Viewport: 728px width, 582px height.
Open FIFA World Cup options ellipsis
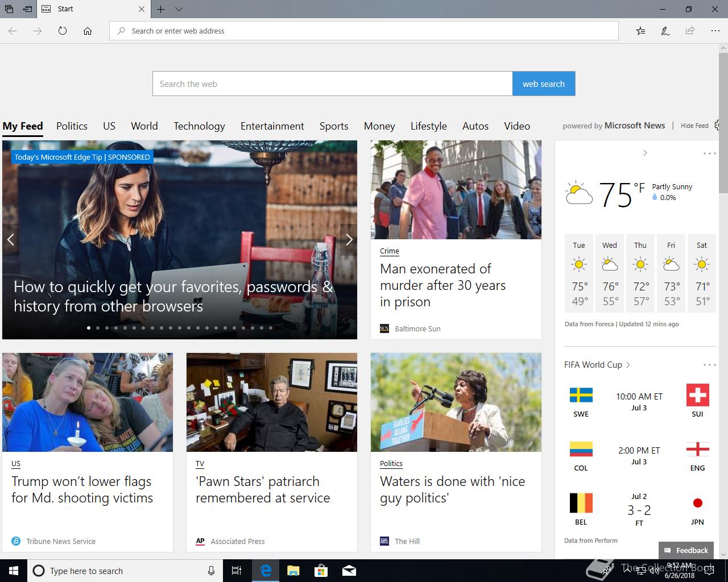pos(709,365)
